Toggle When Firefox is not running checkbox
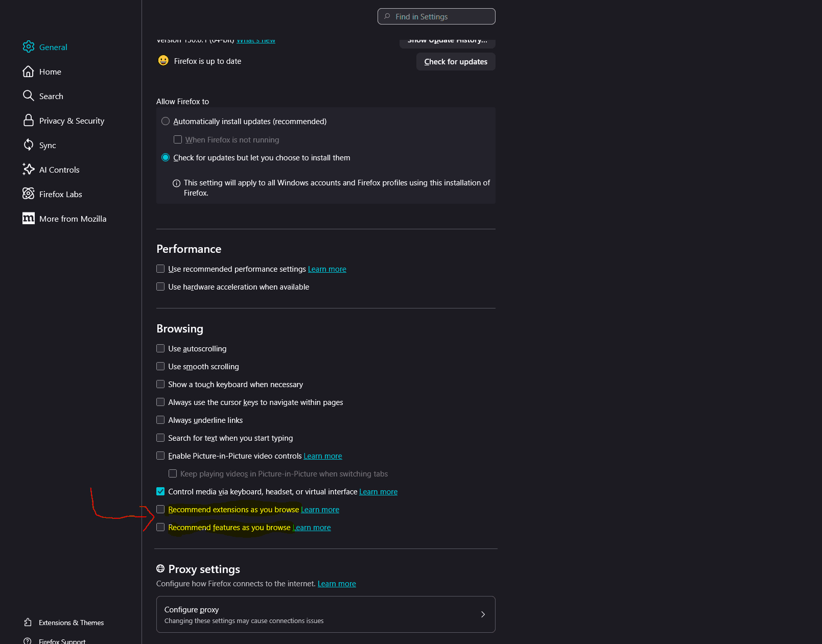Screen dimensions: 822x644 pos(178,139)
